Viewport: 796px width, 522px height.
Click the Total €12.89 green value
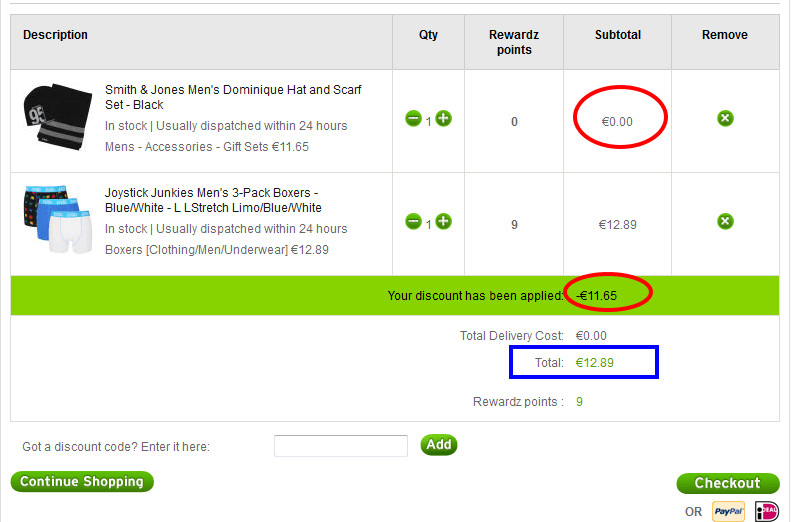coord(594,363)
